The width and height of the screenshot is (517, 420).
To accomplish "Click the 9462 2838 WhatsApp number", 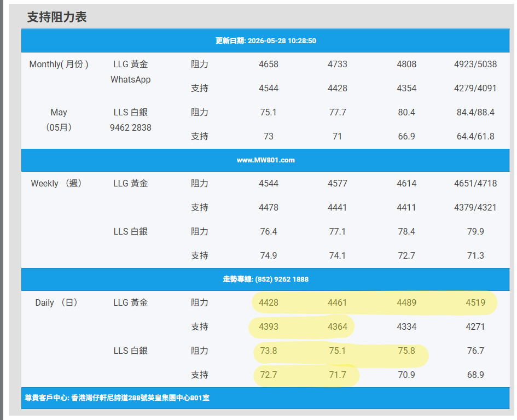I will (131, 127).
